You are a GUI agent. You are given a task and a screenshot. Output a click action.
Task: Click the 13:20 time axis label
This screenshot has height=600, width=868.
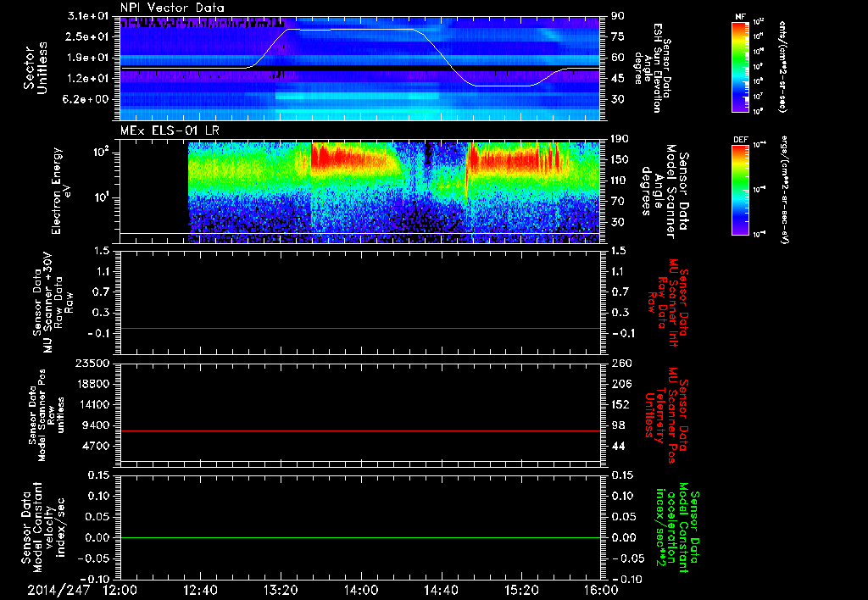(281, 590)
